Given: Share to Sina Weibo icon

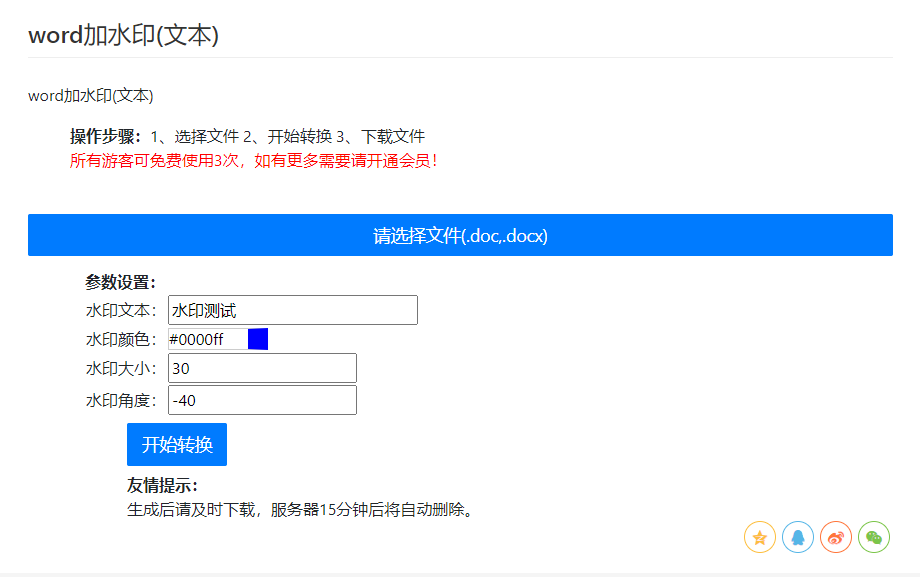Looking at the screenshot, I should pos(836,537).
